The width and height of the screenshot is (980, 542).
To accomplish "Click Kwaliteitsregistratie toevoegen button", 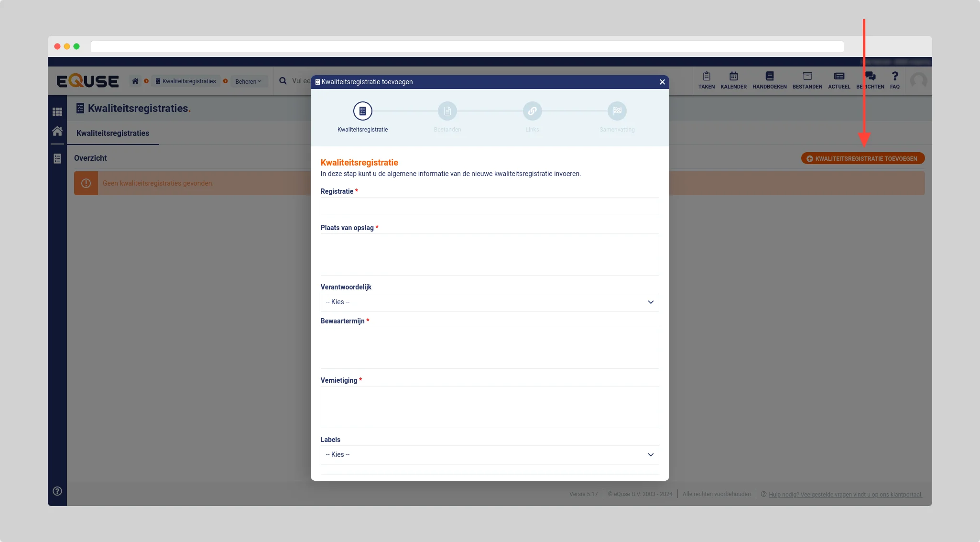I will 862,158.
